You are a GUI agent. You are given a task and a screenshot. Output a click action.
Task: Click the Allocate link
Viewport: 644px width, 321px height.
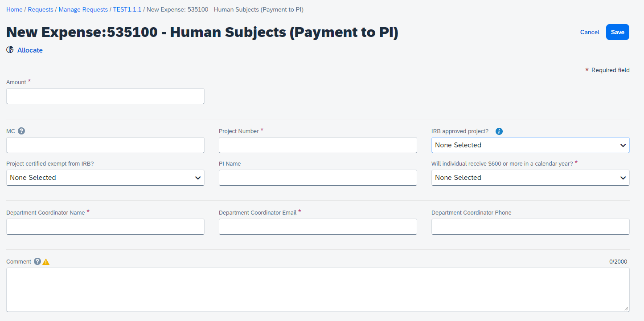(30, 50)
